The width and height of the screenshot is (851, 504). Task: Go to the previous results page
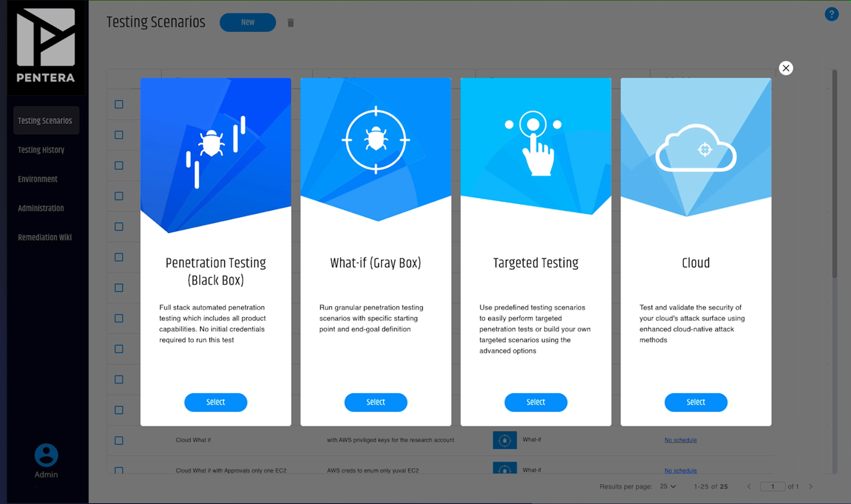point(749,486)
